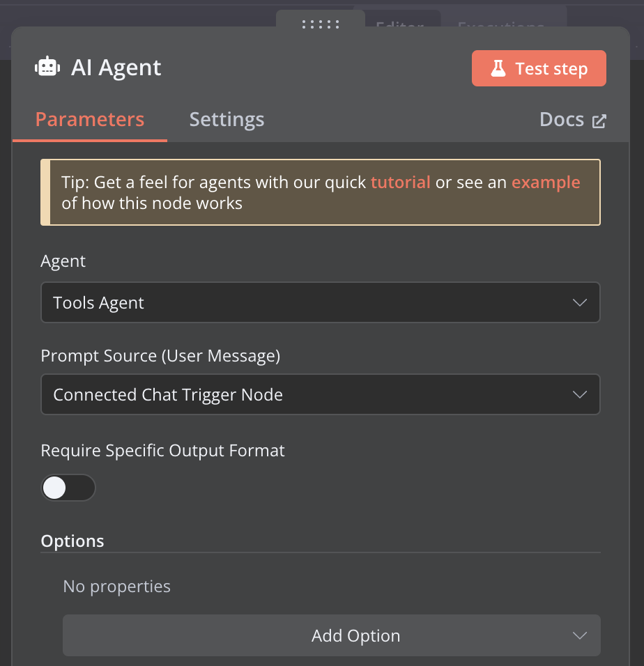The width and height of the screenshot is (644, 666).
Task: Click the chevron arrow on Add Option
Action: (x=579, y=635)
